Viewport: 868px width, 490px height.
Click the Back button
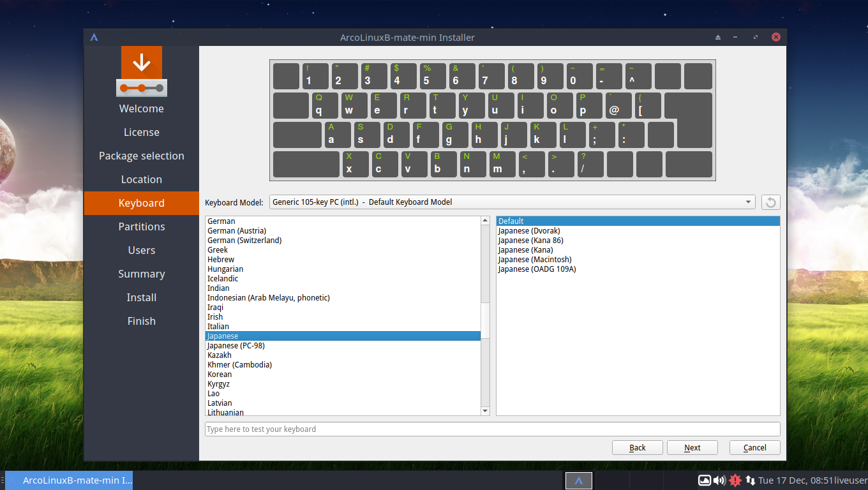click(x=638, y=448)
